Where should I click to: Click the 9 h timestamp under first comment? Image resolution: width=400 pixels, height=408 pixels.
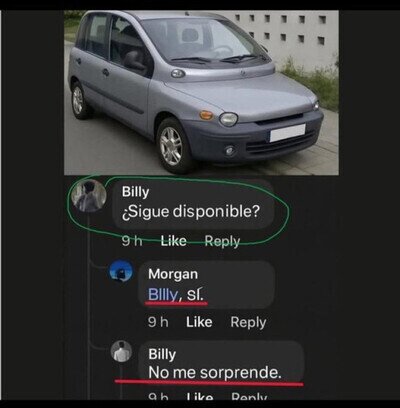[132, 241]
